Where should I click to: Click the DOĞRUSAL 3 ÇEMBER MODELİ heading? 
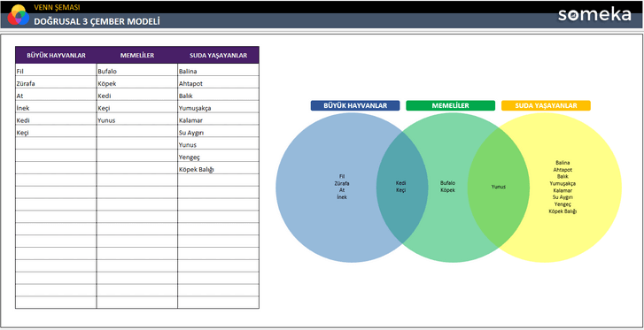(x=97, y=21)
